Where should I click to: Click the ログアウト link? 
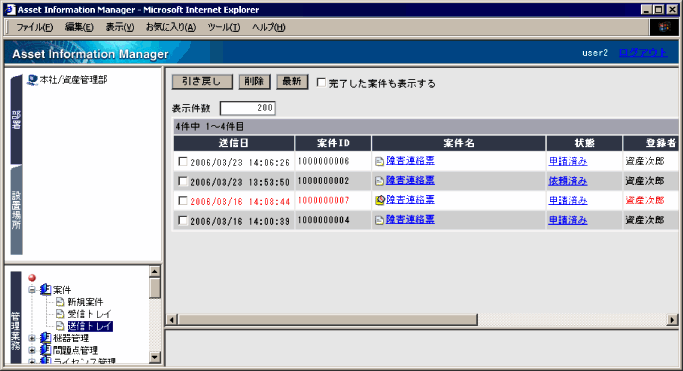pos(643,53)
